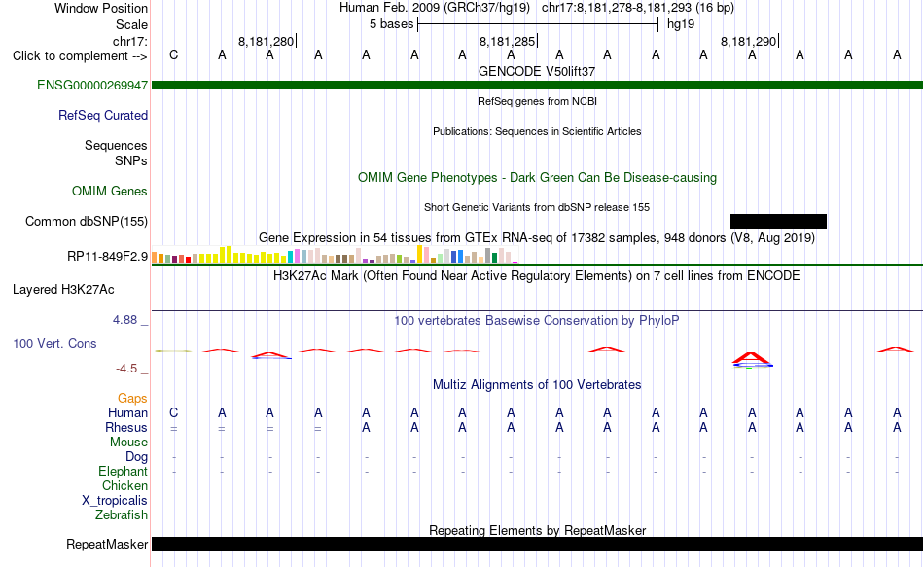924x567 pixels.
Task: Click the SNPs track label
Action: tap(131, 160)
